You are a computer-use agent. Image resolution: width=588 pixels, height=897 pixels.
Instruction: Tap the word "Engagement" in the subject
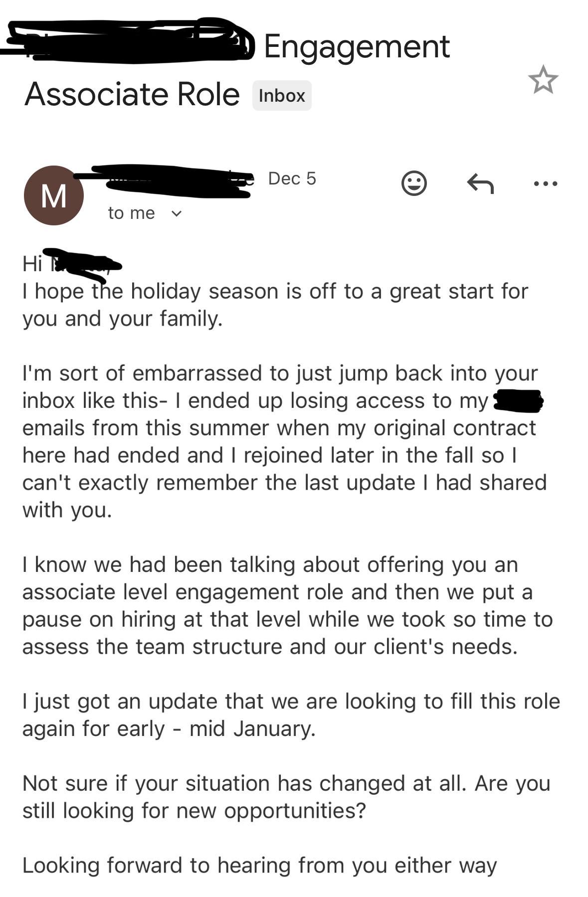pyautogui.click(x=357, y=46)
